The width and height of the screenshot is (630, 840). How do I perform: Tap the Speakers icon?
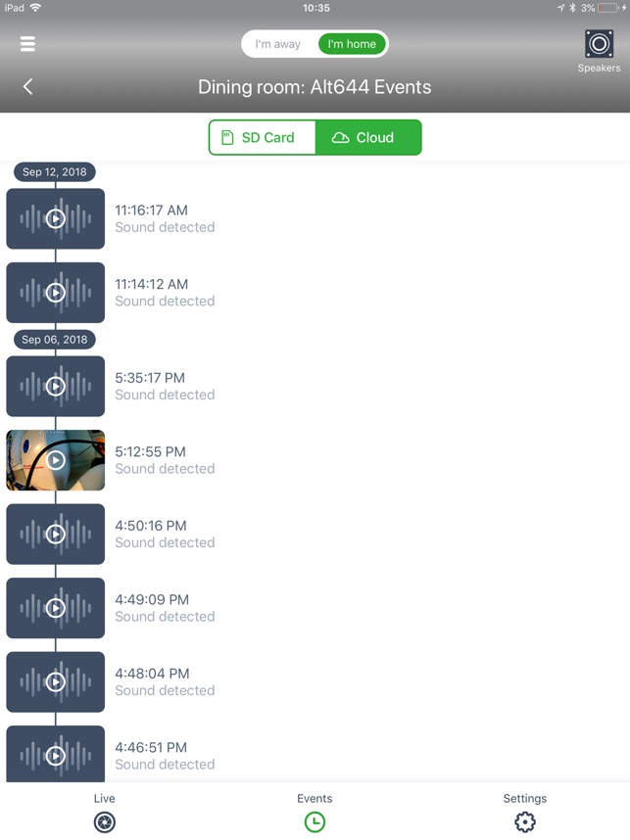pyautogui.click(x=599, y=44)
